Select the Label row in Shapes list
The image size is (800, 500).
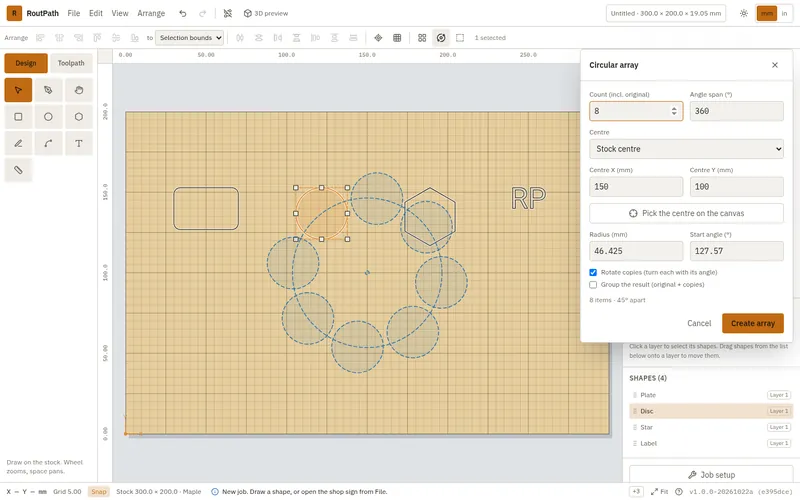(711, 444)
